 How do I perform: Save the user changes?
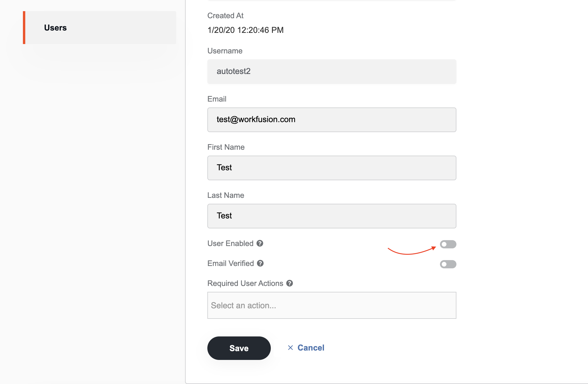click(239, 348)
